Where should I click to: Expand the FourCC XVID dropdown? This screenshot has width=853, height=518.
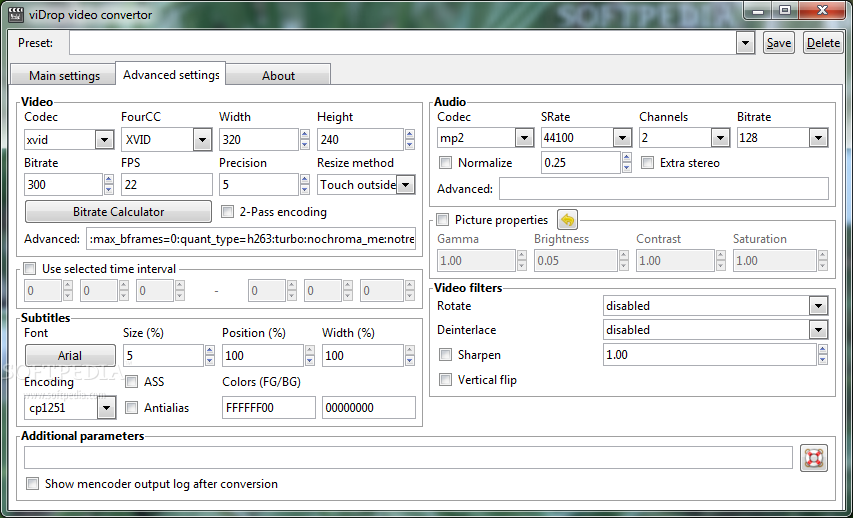pos(202,140)
